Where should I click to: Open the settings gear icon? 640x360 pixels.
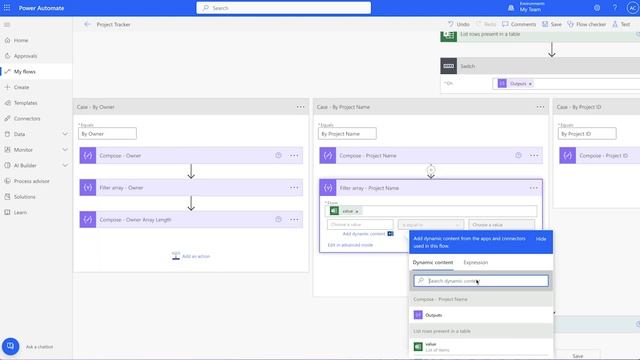point(597,8)
